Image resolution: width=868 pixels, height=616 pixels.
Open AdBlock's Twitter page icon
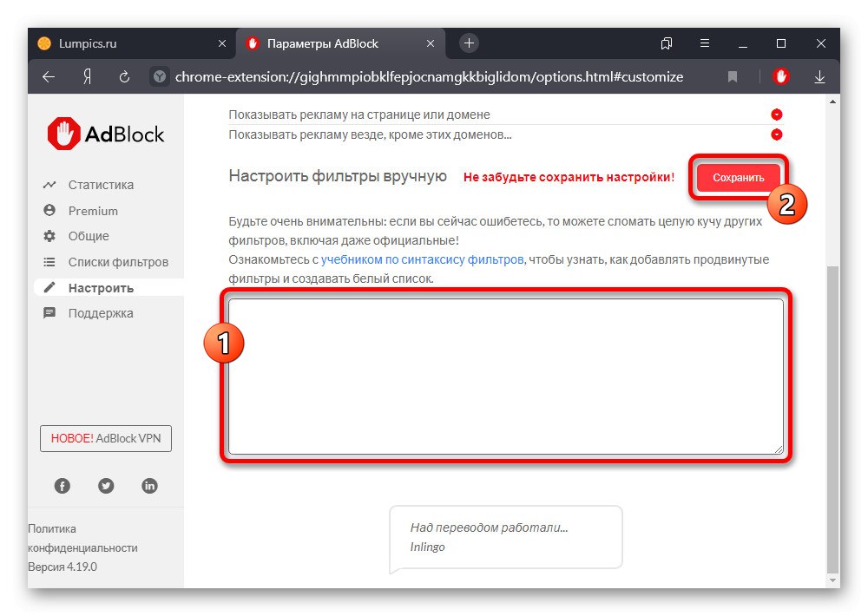106,486
